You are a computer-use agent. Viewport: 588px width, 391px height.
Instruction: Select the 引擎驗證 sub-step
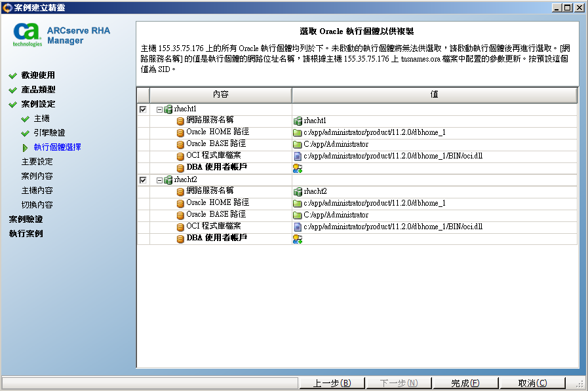pyautogui.click(x=49, y=132)
